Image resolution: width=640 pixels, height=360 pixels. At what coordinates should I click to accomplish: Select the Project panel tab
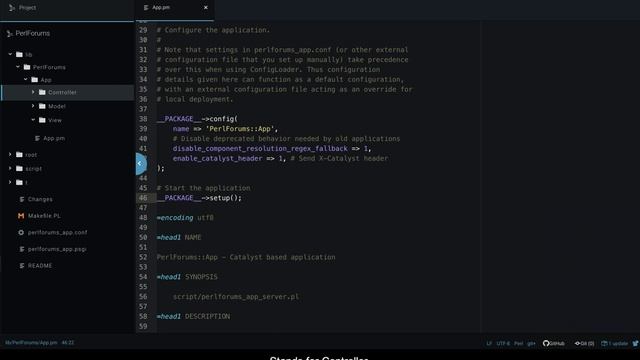(x=67, y=8)
